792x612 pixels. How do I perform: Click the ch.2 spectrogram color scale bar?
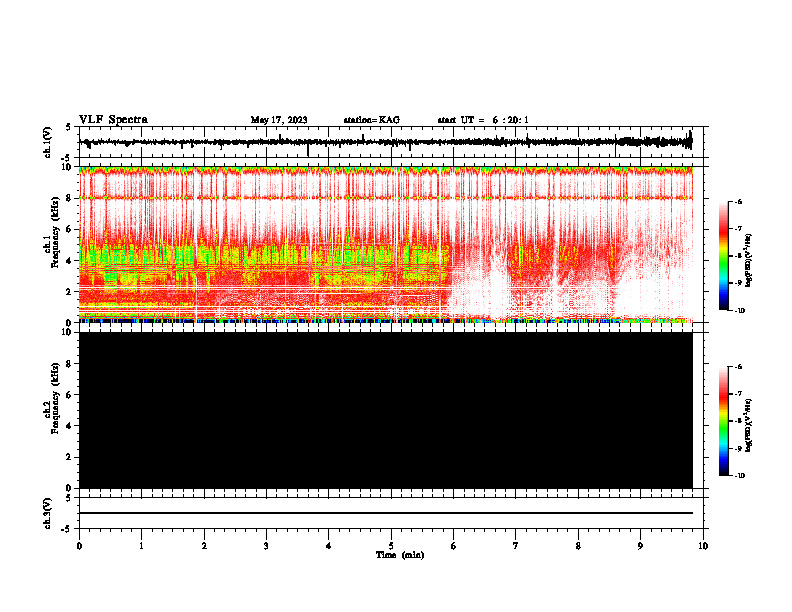(724, 421)
